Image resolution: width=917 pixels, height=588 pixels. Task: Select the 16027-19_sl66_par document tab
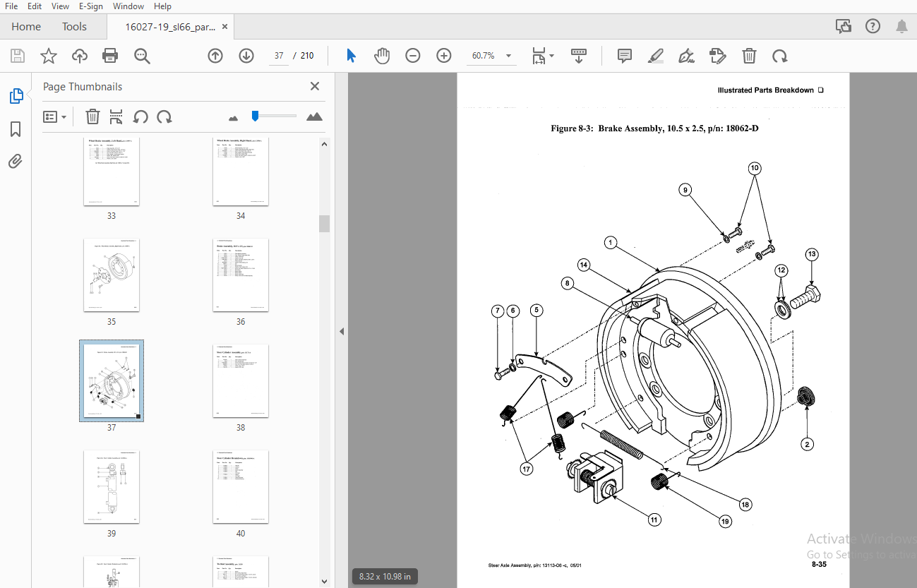click(170, 27)
